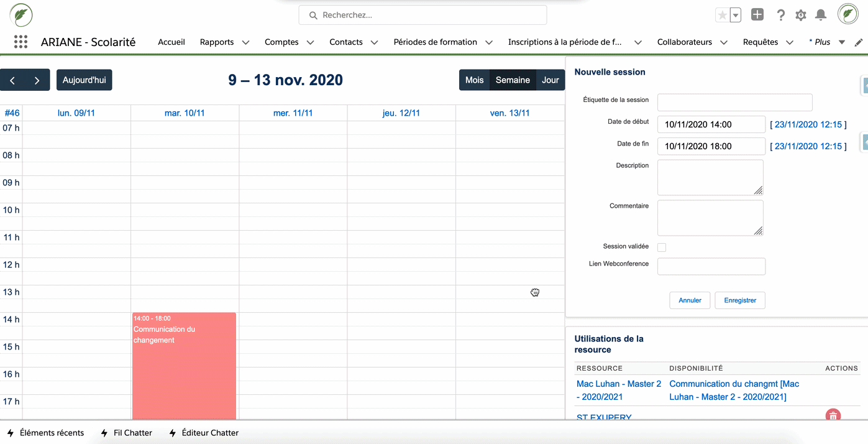The width and height of the screenshot is (868, 444).
Task: Go to previous week arrow
Action: 12,80
